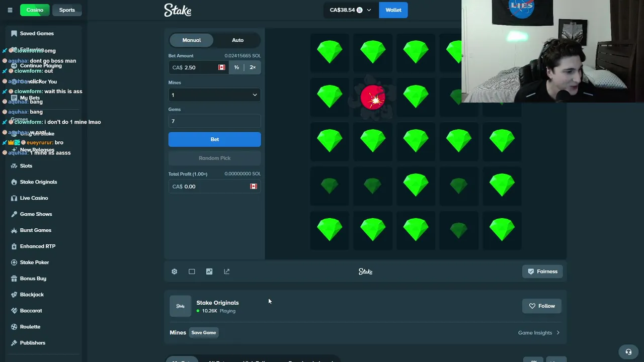Focus the Bet Amount input field
This screenshot has height=362, width=644.
click(199, 67)
